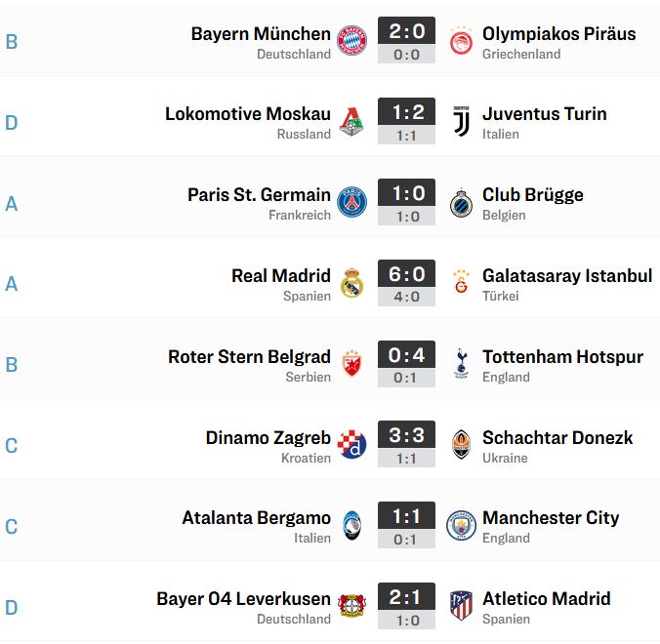Viewport: 660px width, 644px height.
Task: Click the Real Madrid crest
Action: click(351, 283)
